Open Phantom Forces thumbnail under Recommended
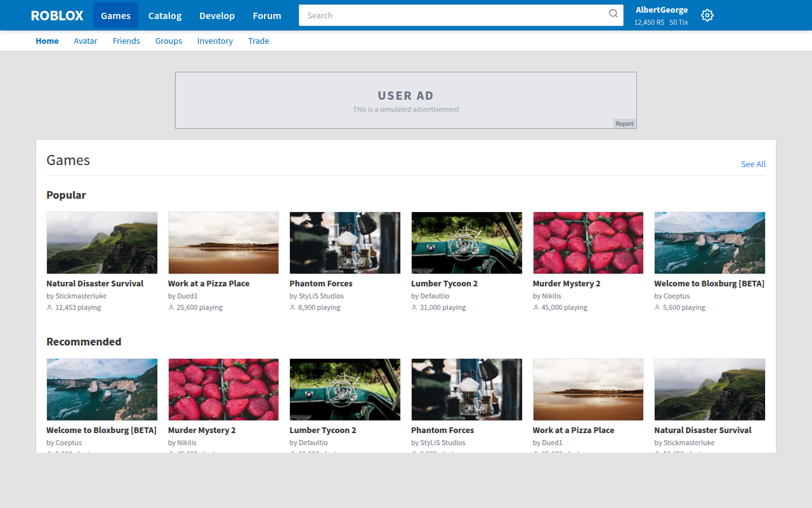 coord(467,389)
